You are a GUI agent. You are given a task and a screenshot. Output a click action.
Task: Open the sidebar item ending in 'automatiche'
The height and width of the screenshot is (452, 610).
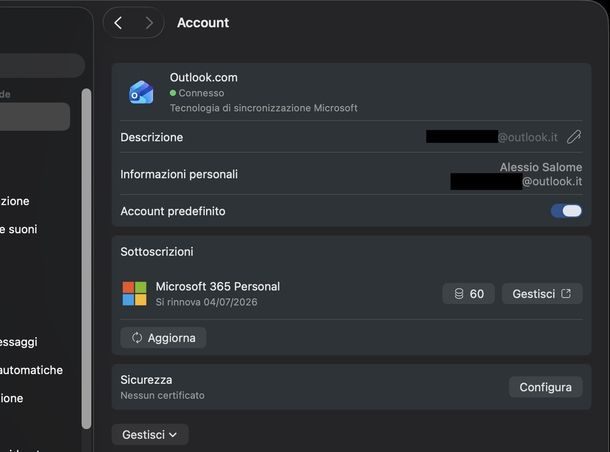pyautogui.click(x=31, y=370)
